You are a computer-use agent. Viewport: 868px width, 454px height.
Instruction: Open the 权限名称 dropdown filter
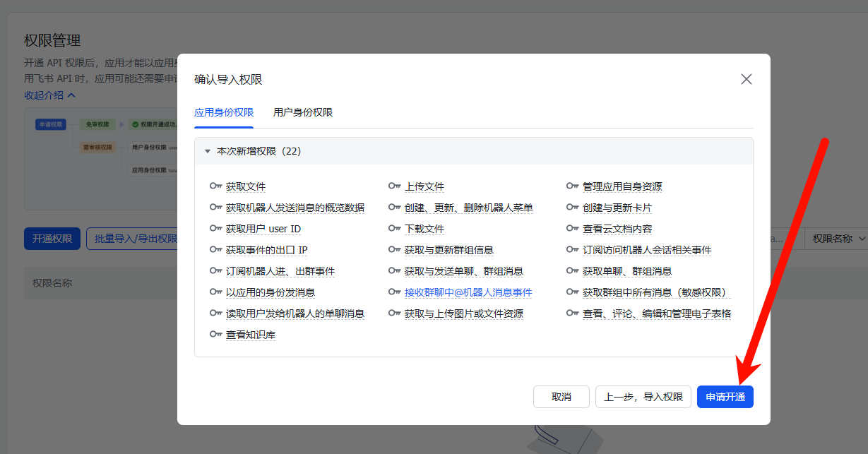click(x=838, y=239)
